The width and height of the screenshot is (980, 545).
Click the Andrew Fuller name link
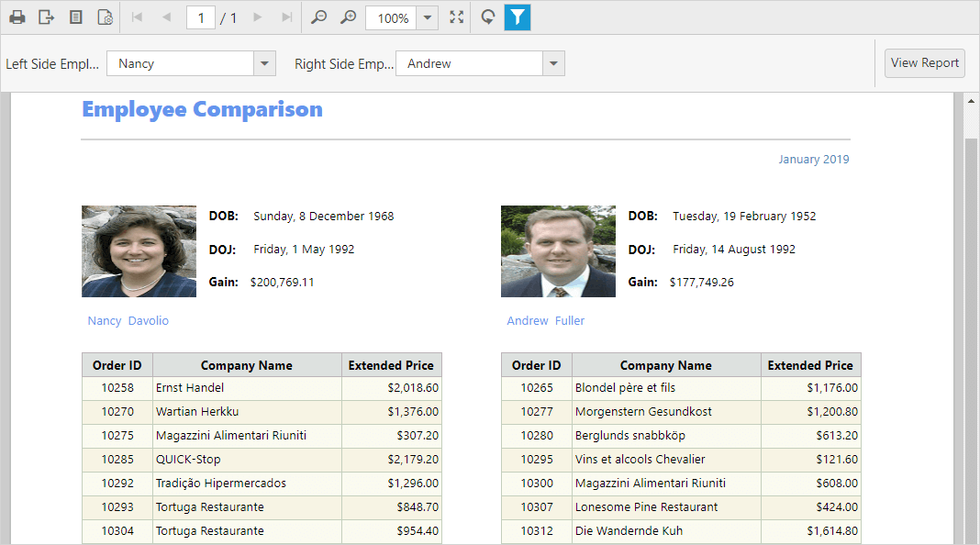[x=545, y=321]
